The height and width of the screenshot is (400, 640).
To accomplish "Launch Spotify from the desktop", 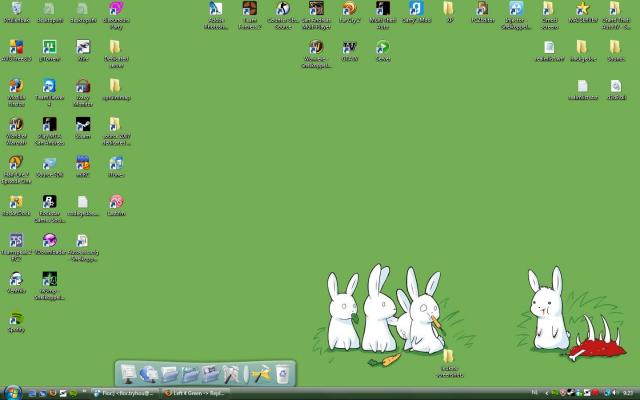I will pos(16,319).
